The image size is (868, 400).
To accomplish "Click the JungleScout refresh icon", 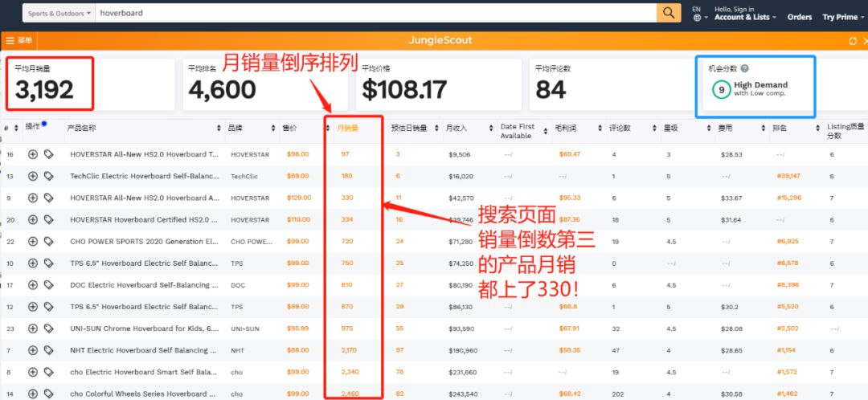I will click(853, 41).
